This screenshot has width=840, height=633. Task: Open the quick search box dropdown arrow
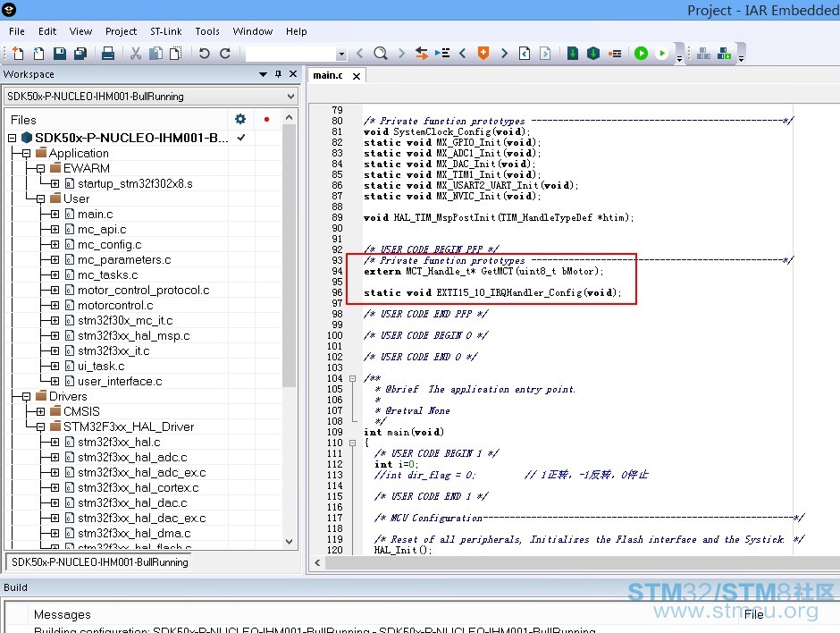click(x=341, y=54)
